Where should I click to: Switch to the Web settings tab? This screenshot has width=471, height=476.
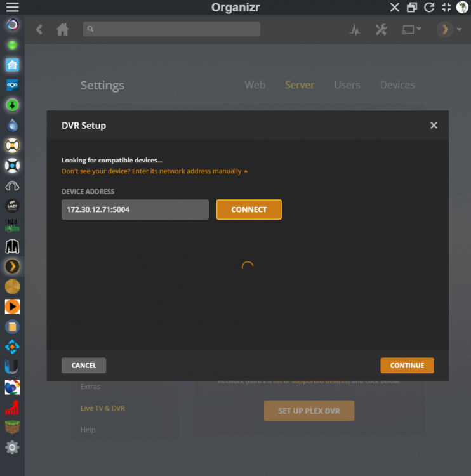click(255, 85)
